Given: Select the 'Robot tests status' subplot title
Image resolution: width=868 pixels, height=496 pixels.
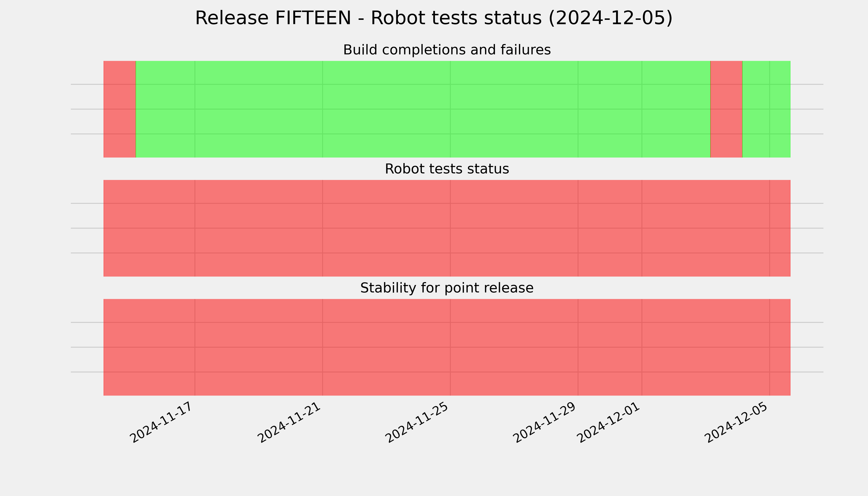Looking at the screenshot, I should 447,169.
